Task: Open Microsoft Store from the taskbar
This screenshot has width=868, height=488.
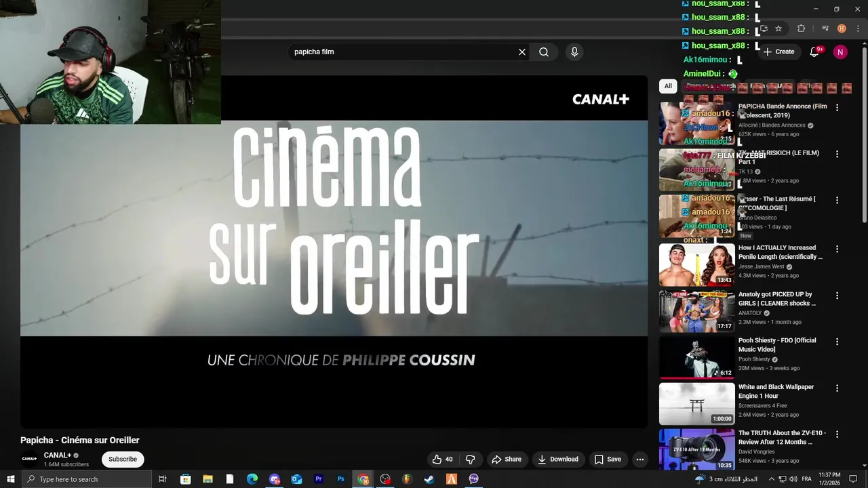Action: pos(185,479)
